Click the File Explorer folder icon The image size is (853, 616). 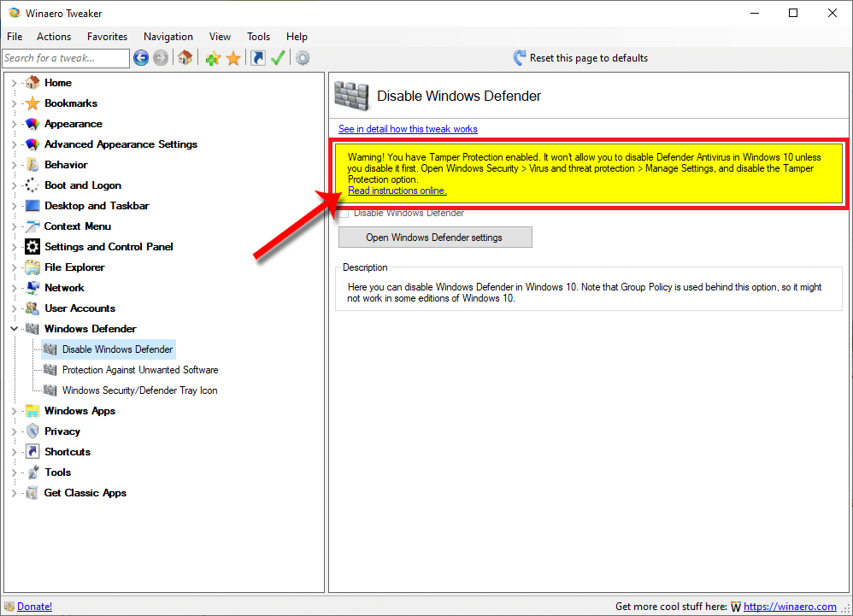(32, 267)
